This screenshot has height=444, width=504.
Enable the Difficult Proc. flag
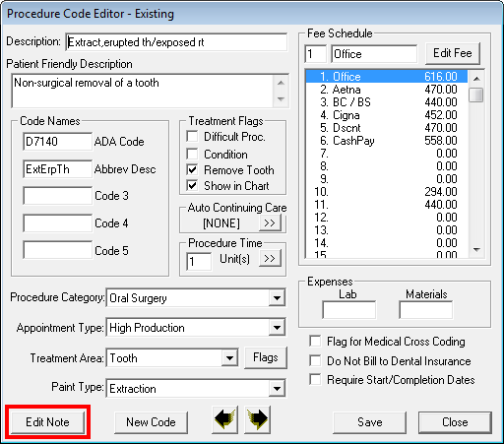point(192,136)
